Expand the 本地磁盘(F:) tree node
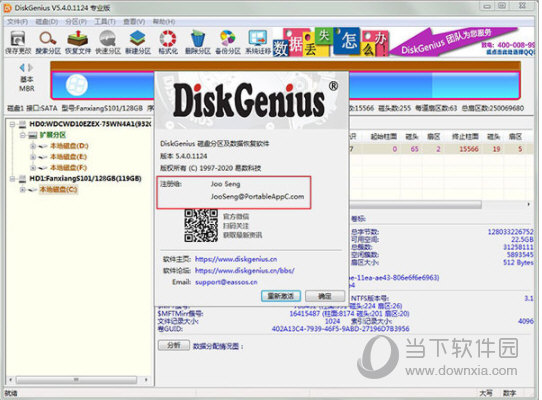The image size is (542, 400). coord(33,168)
